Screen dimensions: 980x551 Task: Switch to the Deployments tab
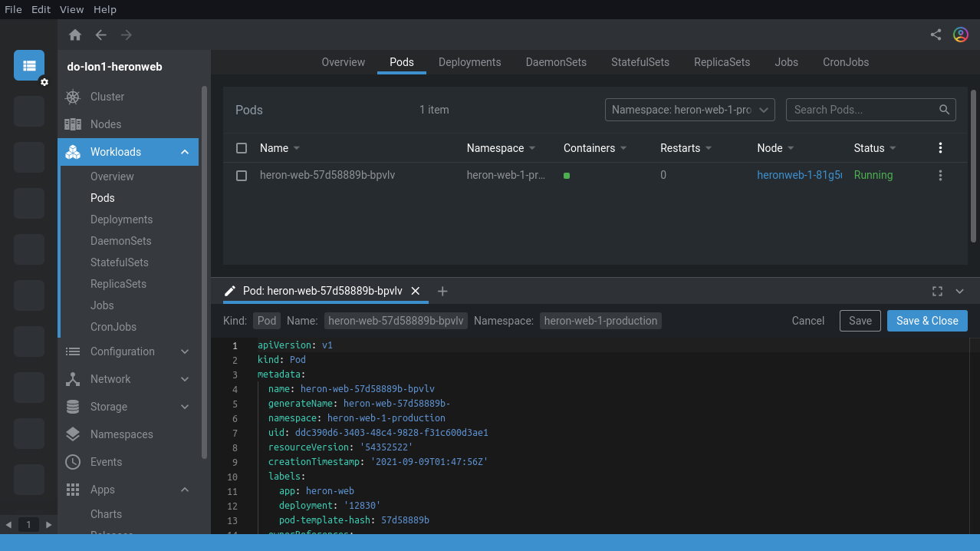469,62
